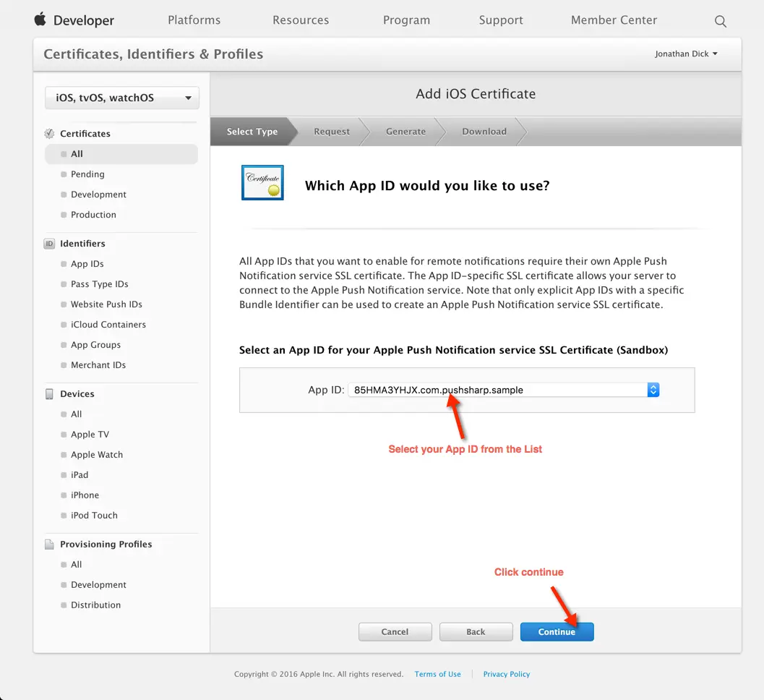
Task: Click the Continue button
Action: coord(557,632)
